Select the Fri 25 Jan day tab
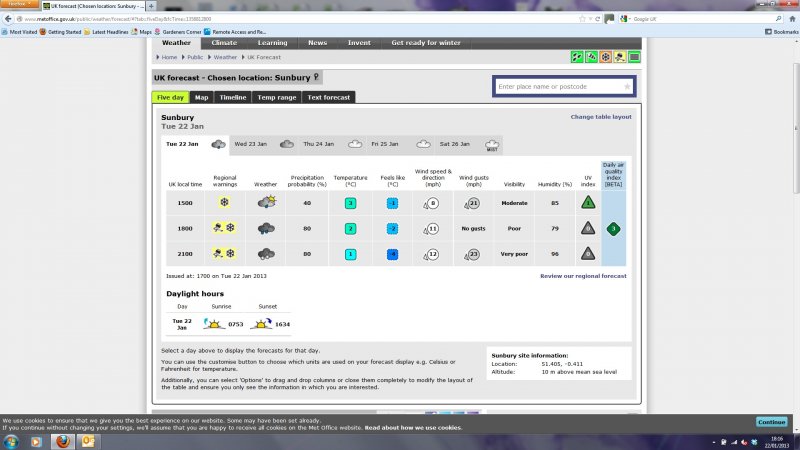 click(x=401, y=144)
